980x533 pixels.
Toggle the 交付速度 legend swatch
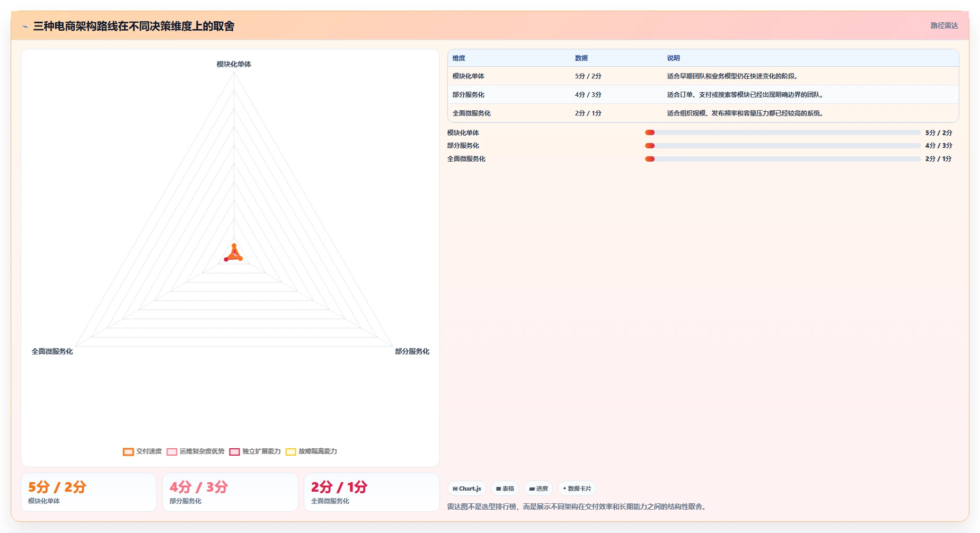coord(128,452)
